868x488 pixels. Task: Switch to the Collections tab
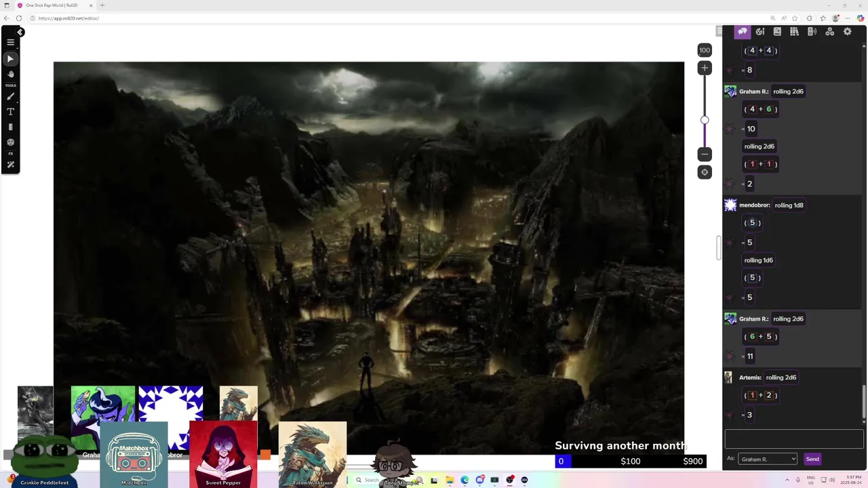point(829,32)
